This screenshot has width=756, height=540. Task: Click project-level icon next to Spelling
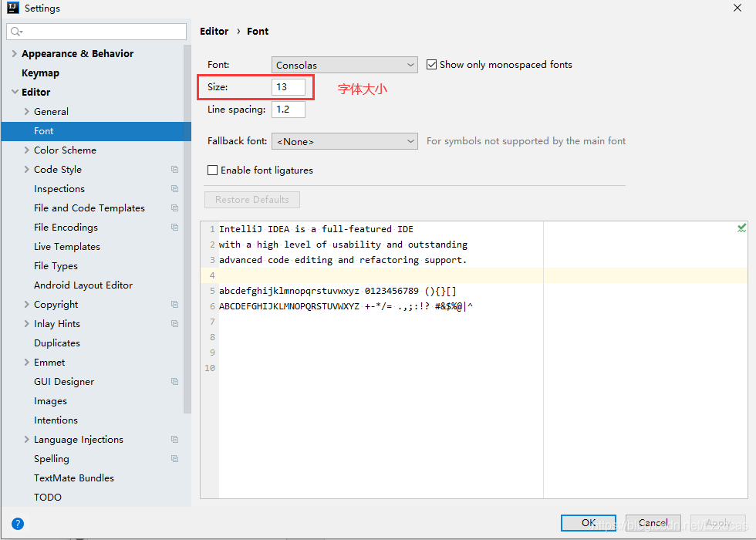pyautogui.click(x=174, y=458)
